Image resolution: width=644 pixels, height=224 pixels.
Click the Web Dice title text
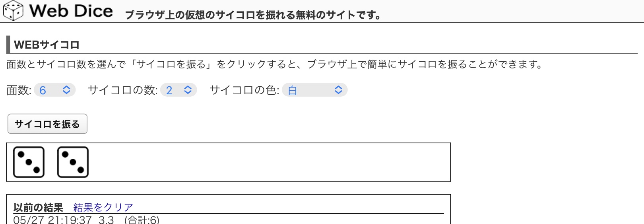[71, 11]
